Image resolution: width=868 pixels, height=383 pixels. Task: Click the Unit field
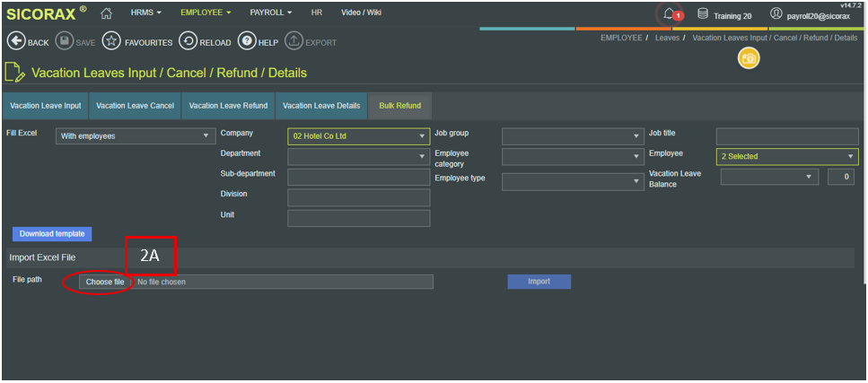coord(359,218)
